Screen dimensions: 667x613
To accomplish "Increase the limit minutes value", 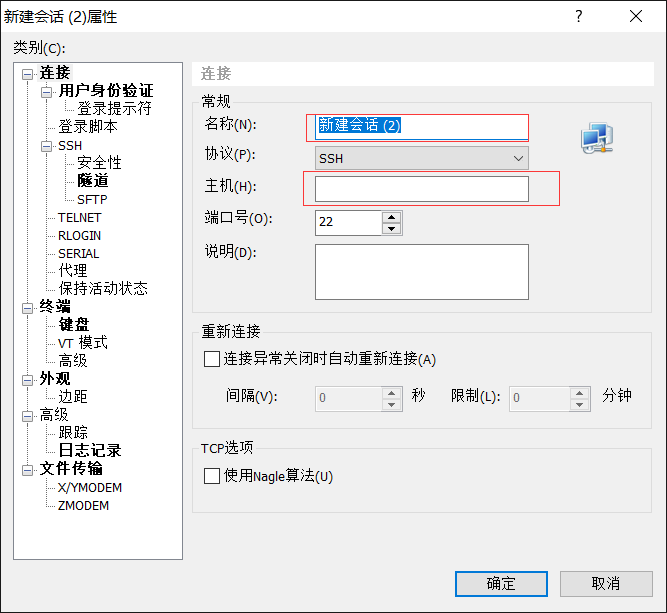I will (x=579, y=393).
